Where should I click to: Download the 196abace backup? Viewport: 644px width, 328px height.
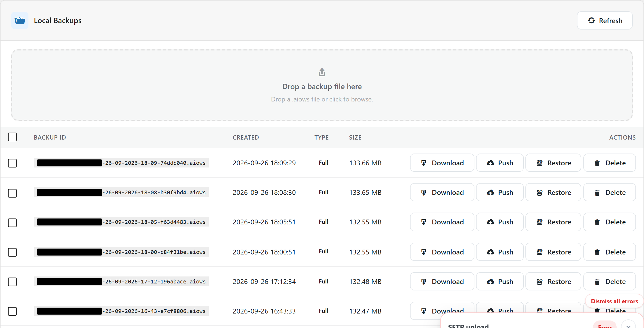tap(442, 281)
